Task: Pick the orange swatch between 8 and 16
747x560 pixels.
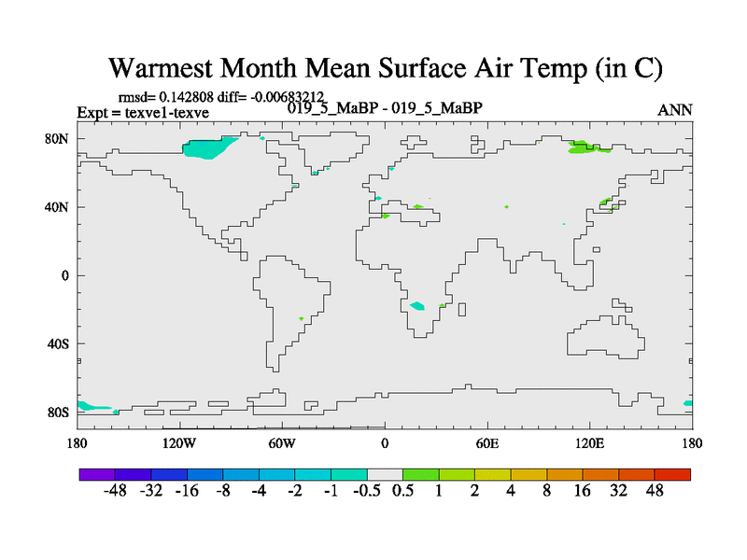Action: point(565,474)
